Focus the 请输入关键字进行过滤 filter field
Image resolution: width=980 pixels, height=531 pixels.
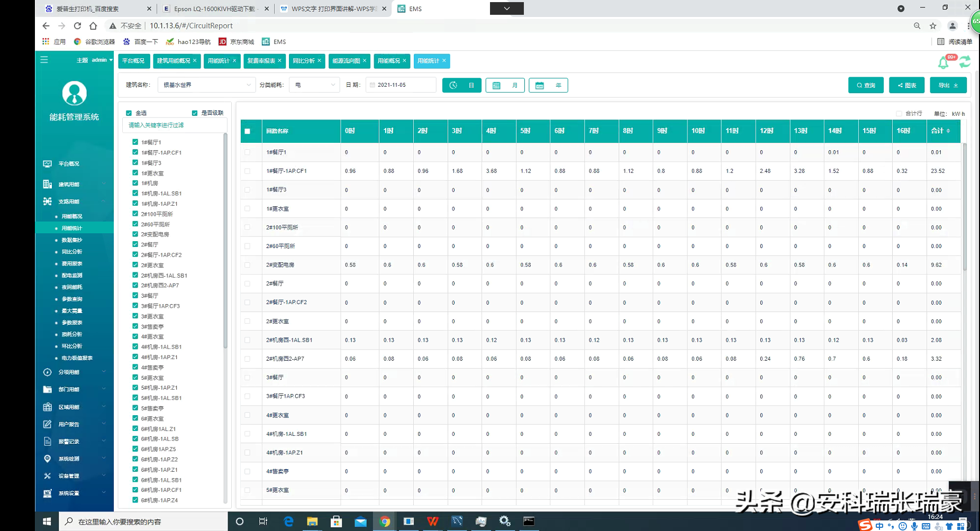[x=175, y=125]
